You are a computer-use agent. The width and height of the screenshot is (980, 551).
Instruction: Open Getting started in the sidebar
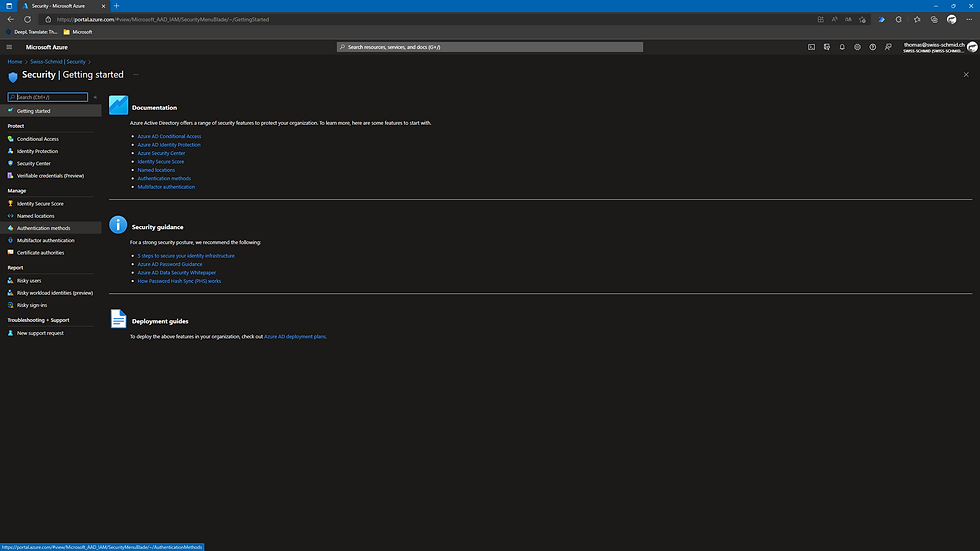[51, 111]
